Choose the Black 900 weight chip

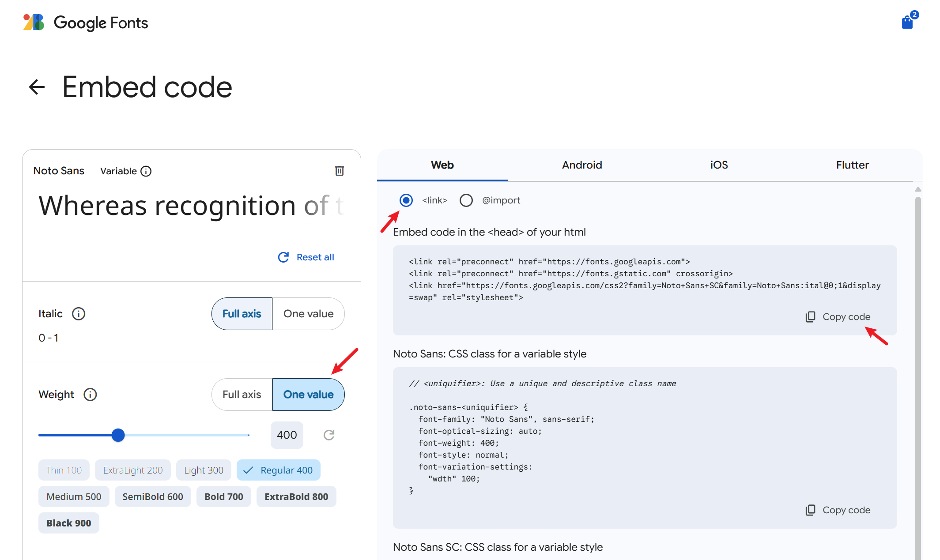point(69,523)
